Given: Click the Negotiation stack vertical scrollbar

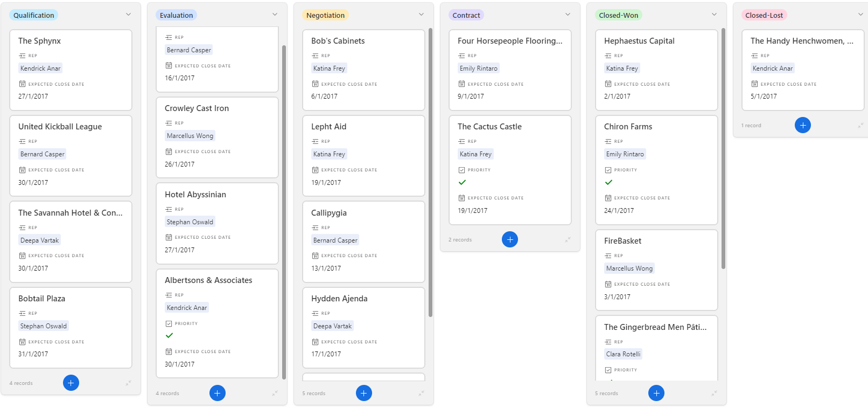Looking at the screenshot, I should click(430, 173).
